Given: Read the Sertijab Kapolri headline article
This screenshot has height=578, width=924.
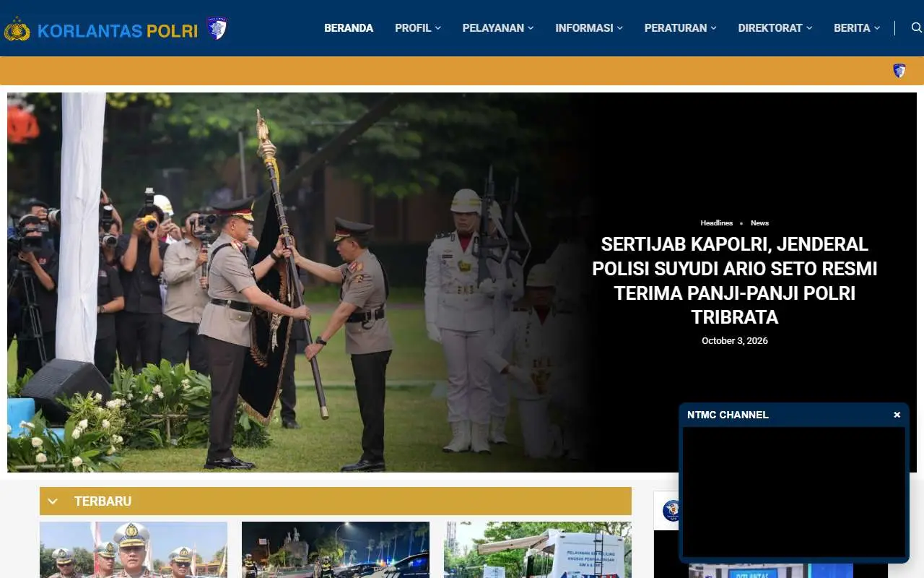Looking at the screenshot, I should pyautogui.click(x=735, y=280).
